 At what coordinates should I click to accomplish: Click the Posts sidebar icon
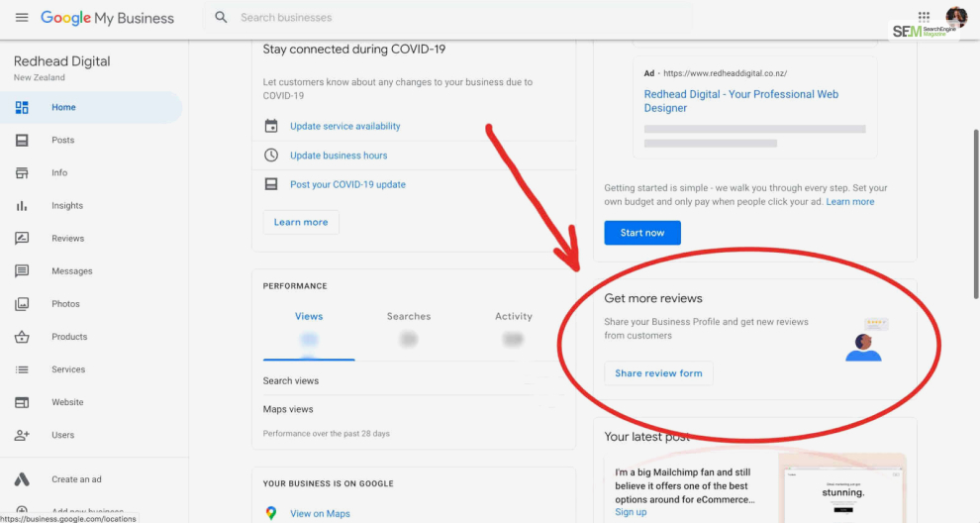22,140
